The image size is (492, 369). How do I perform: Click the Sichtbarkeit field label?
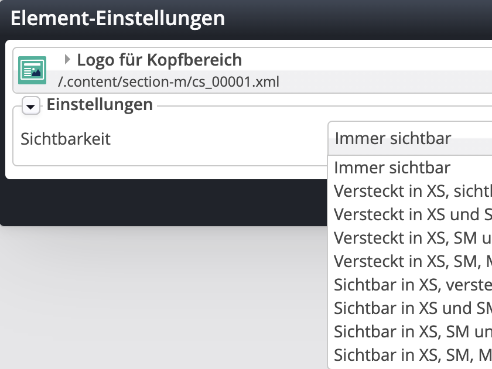click(x=65, y=139)
